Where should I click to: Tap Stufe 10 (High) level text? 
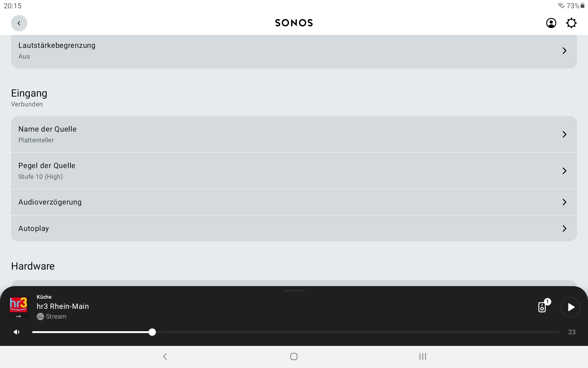click(40, 177)
